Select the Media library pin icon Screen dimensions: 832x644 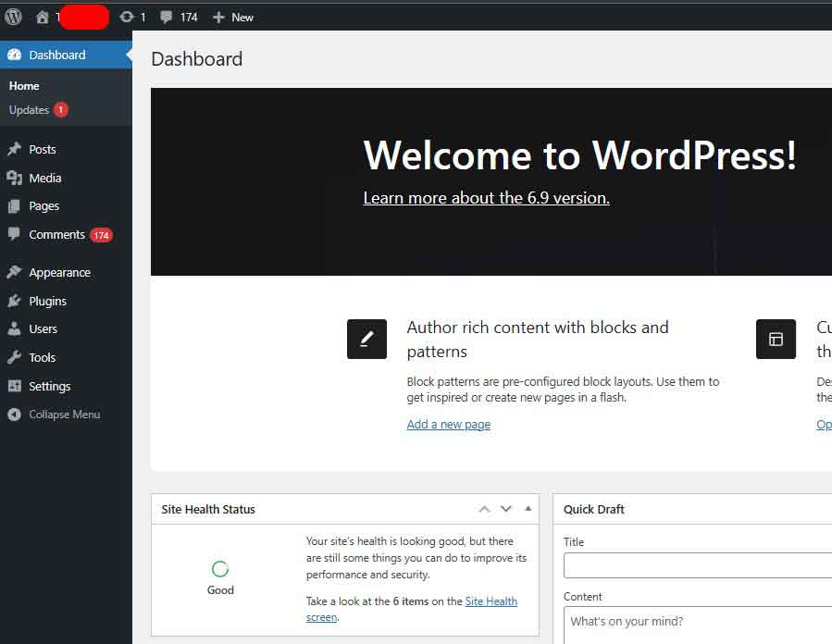(13, 177)
